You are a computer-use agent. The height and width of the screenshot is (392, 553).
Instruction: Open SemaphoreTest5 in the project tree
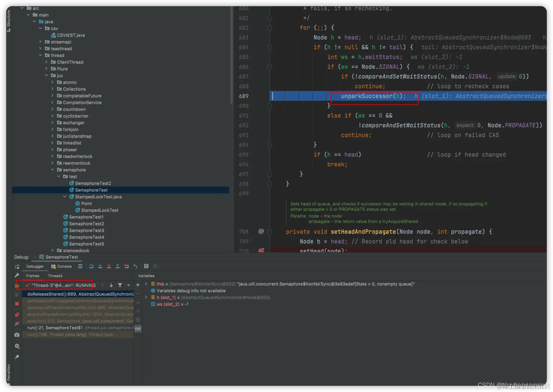[x=84, y=244]
